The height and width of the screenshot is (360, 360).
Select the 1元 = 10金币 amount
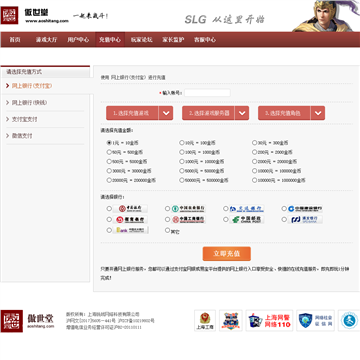(x=109, y=143)
